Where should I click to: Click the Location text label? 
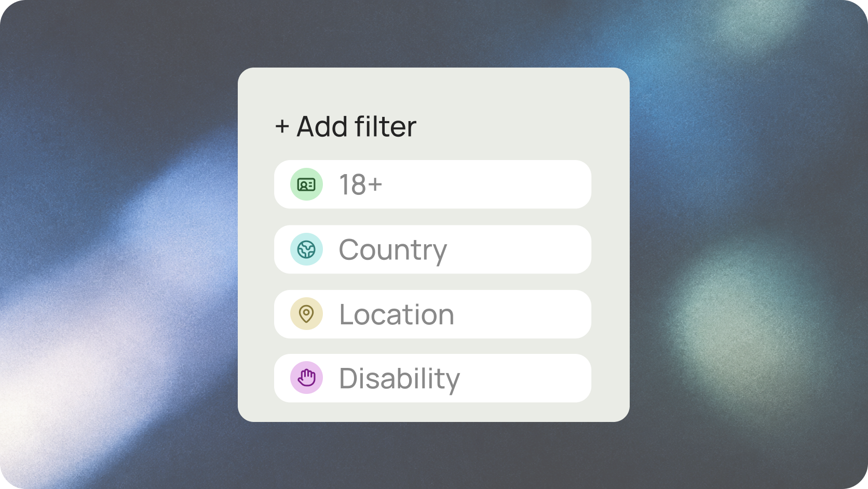pyautogui.click(x=397, y=314)
